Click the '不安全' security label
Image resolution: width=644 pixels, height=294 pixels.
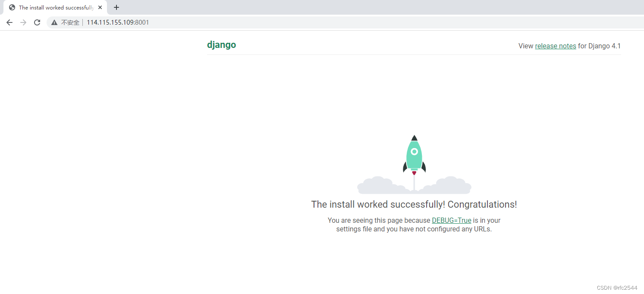70,22
